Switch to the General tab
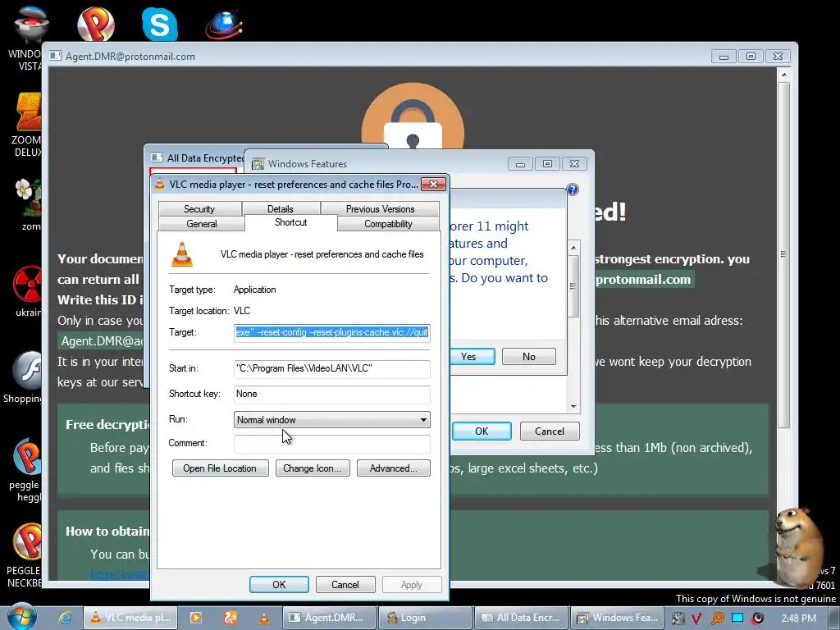Screen dimensions: 840x630 pyautogui.click(x=202, y=224)
